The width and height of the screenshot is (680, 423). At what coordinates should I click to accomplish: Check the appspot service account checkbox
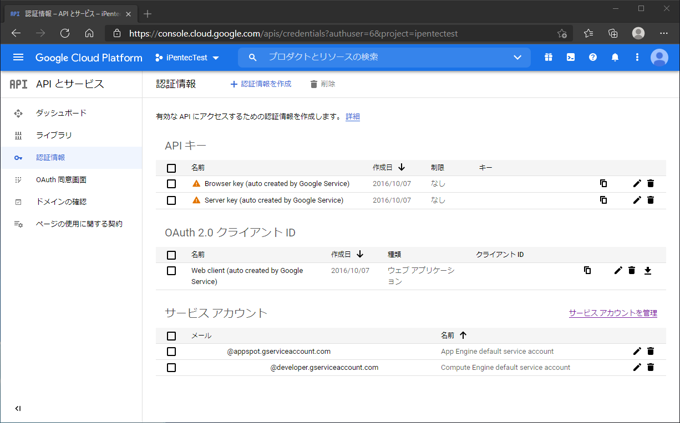[x=171, y=351]
